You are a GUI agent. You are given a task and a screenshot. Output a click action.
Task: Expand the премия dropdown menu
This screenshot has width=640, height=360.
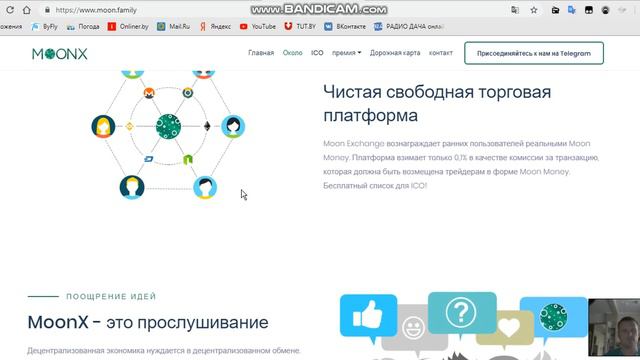click(x=347, y=53)
